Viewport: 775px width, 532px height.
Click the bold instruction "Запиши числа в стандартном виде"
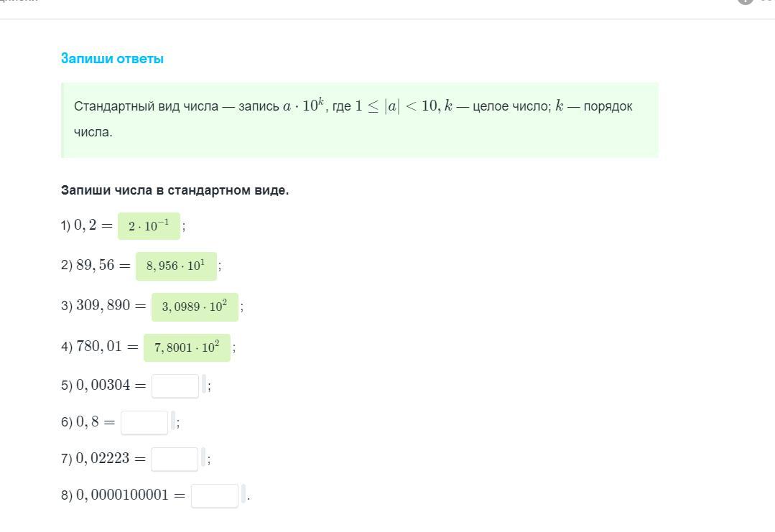[x=175, y=190]
